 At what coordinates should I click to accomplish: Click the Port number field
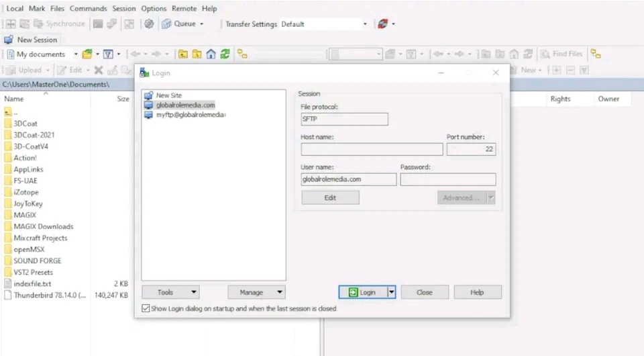click(471, 149)
